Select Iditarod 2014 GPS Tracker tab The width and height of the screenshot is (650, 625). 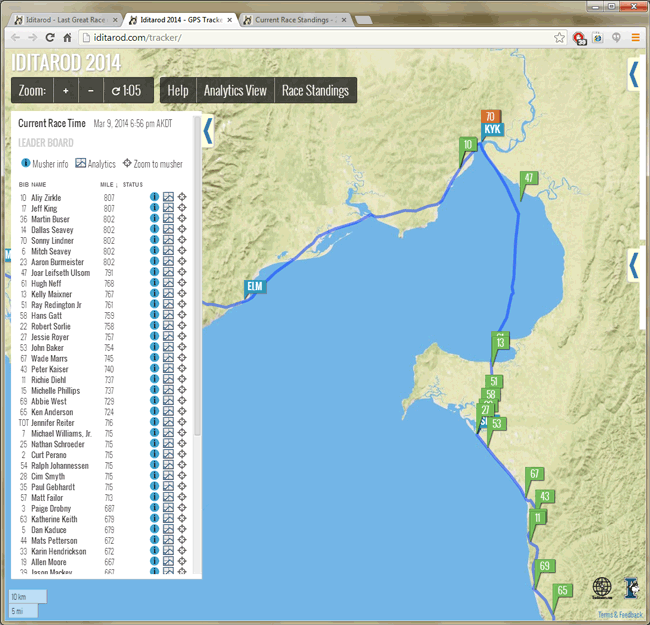pyautogui.click(x=181, y=20)
